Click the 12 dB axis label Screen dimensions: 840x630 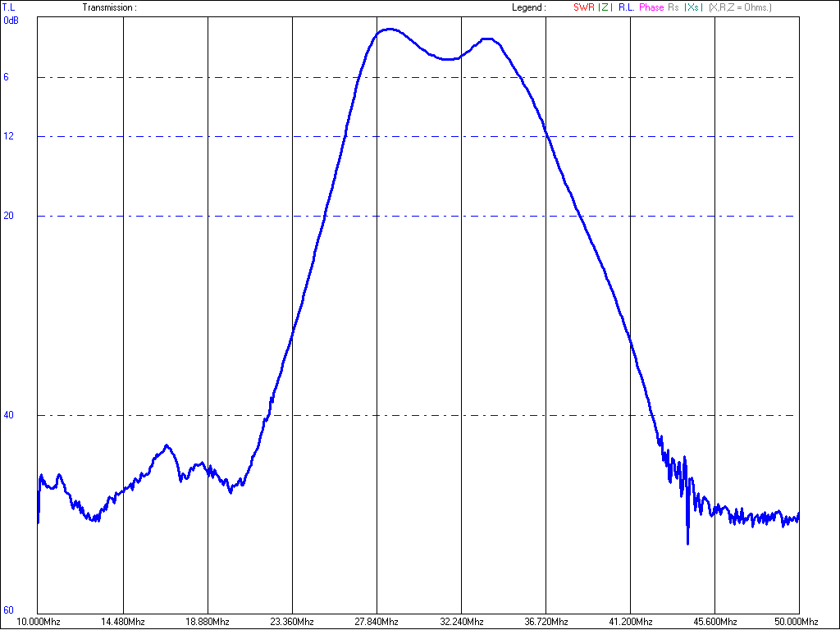[8, 136]
